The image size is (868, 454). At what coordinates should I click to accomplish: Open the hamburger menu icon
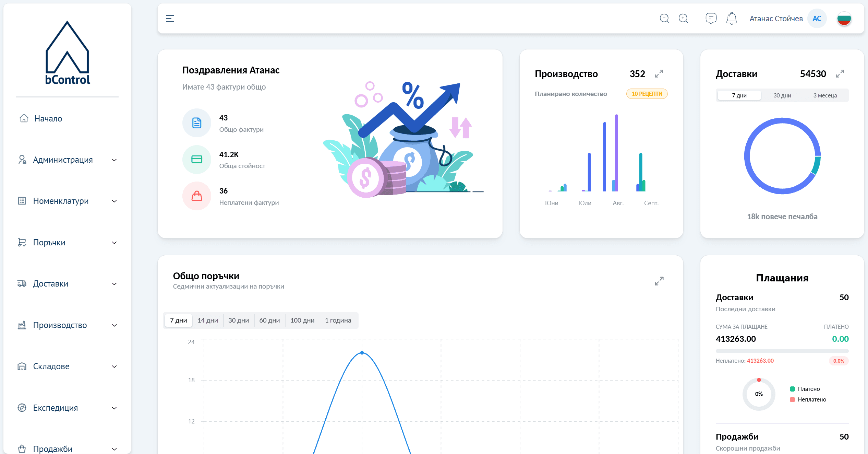170,19
